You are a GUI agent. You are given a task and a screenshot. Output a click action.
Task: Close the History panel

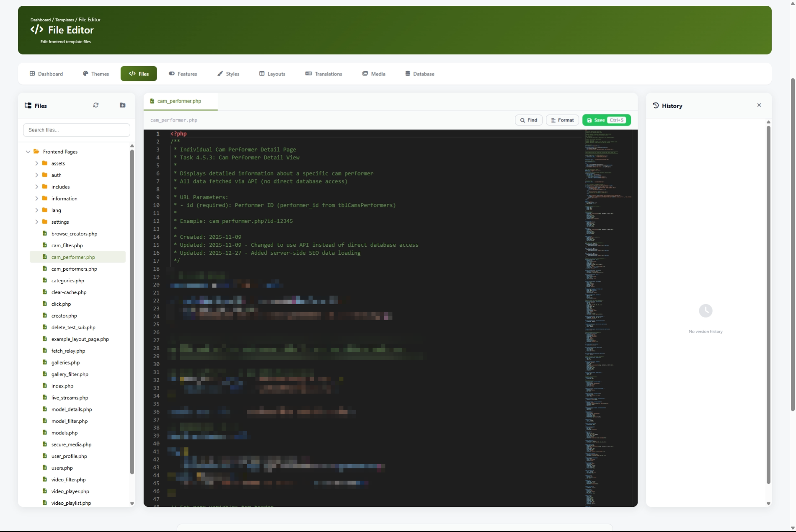coord(759,105)
